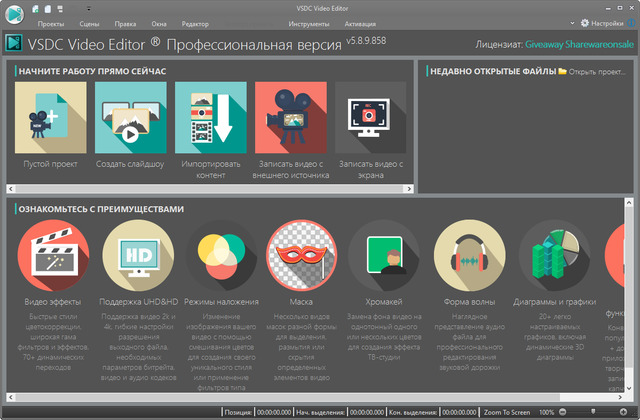Select the Режимы наложения circles icon
This screenshot has width=640, height=420.
(x=220, y=256)
